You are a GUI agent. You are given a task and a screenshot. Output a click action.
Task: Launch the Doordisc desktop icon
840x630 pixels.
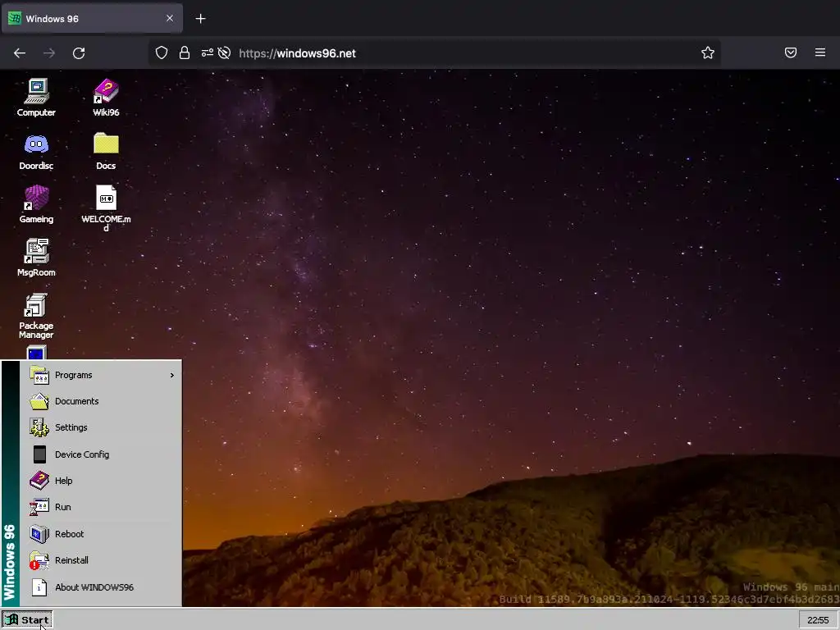[36, 151]
